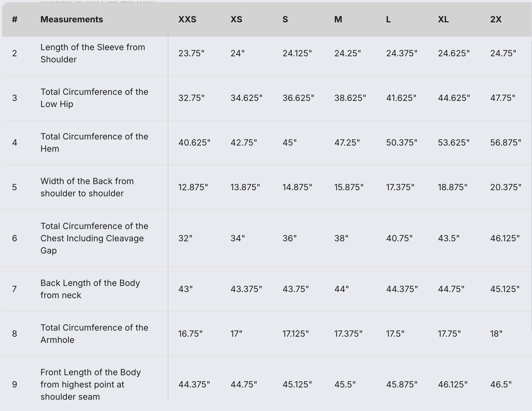Click the 38" chest value for M
The width and height of the screenshot is (532, 411).
(341, 238)
